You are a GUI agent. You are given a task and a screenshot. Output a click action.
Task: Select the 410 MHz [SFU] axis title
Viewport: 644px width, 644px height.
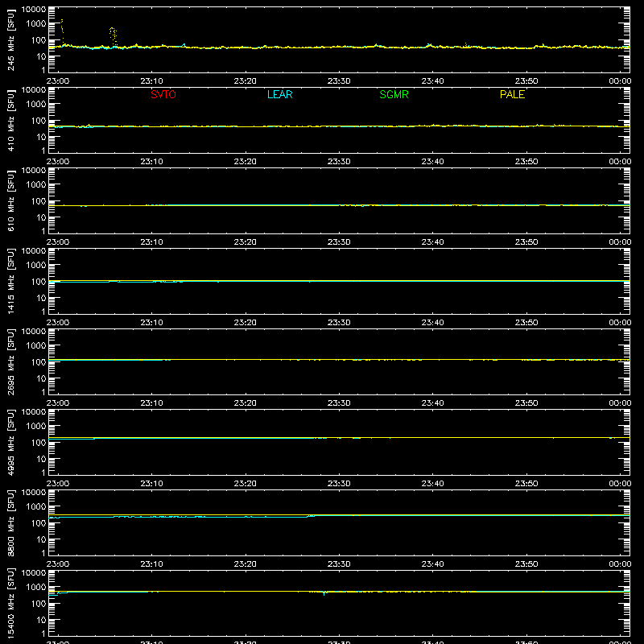click(x=10, y=120)
